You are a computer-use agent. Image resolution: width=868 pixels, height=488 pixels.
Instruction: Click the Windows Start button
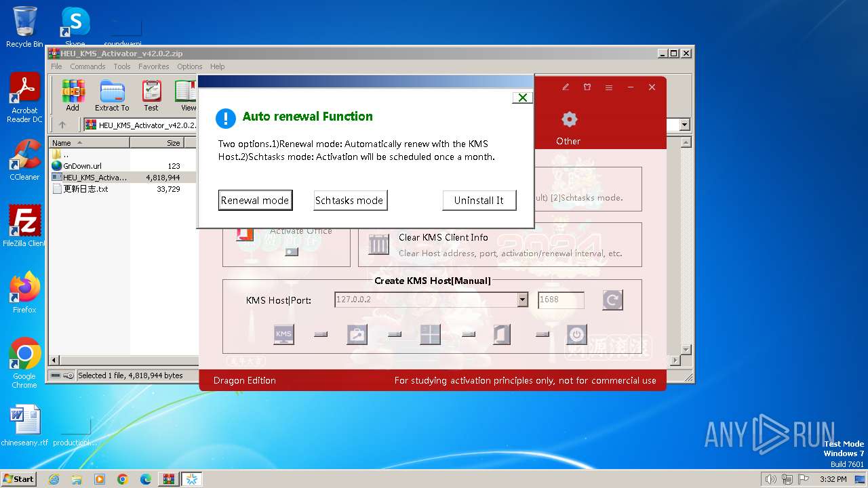18,479
